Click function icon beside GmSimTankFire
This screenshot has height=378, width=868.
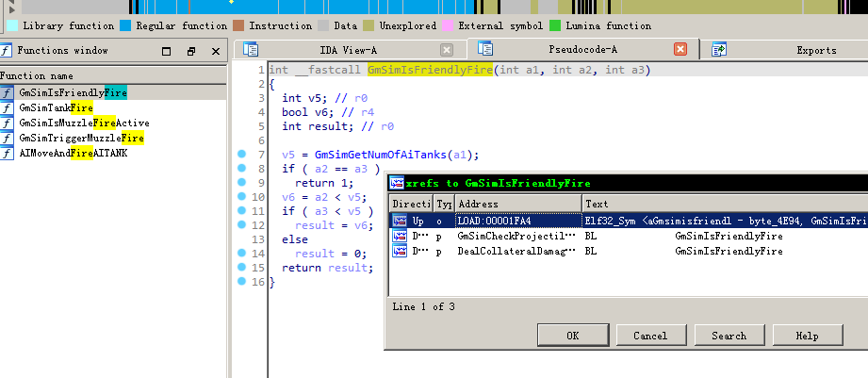coord(6,107)
